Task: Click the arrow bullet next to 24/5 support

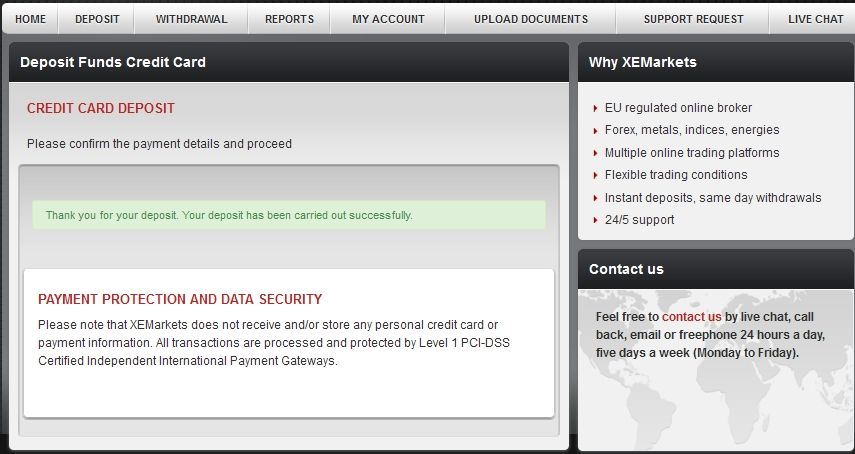Action: coord(595,220)
